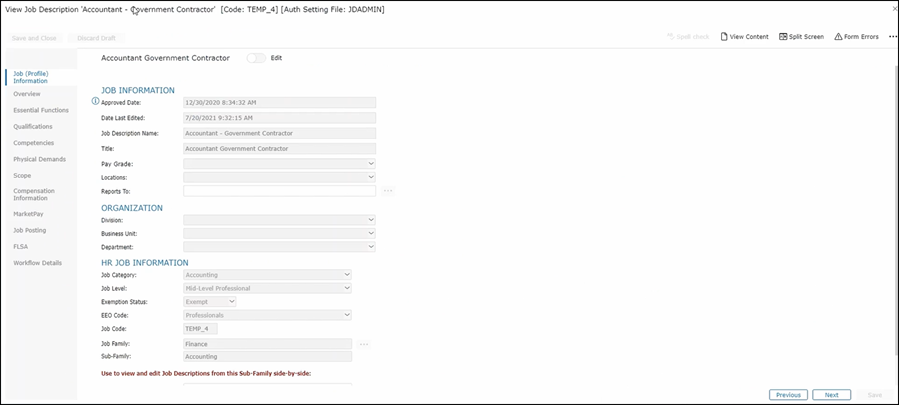Click the info icon beside Approved Date
This screenshot has width=899, height=405.
[96, 101]
